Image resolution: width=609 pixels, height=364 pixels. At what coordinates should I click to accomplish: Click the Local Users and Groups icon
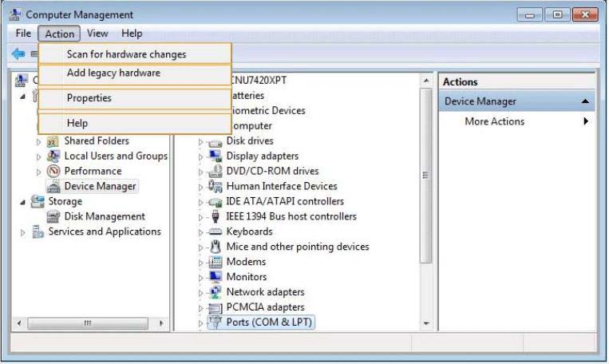[53, 156]
